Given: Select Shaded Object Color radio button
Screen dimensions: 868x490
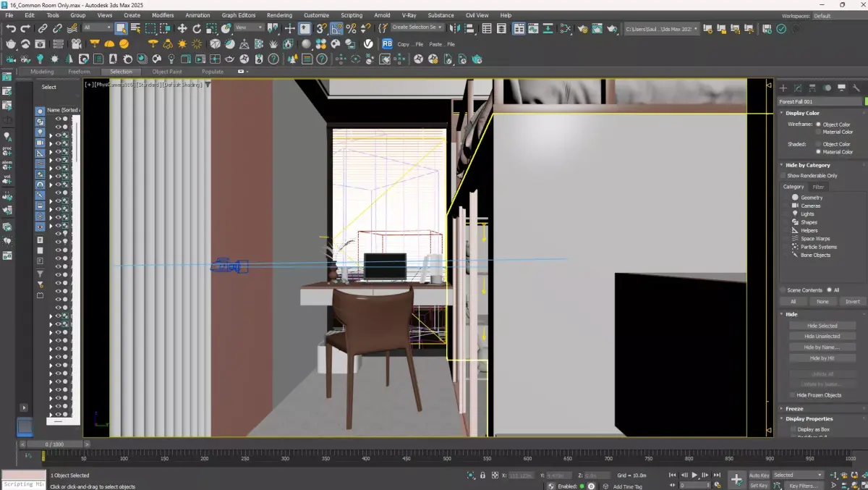Looking at the screenshot, I should 819,144.
